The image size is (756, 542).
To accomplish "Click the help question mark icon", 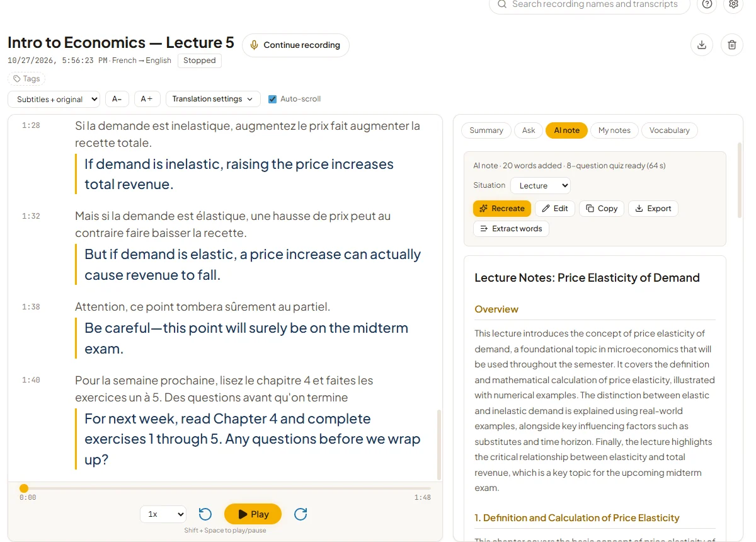I will click(x=707, y=4).
